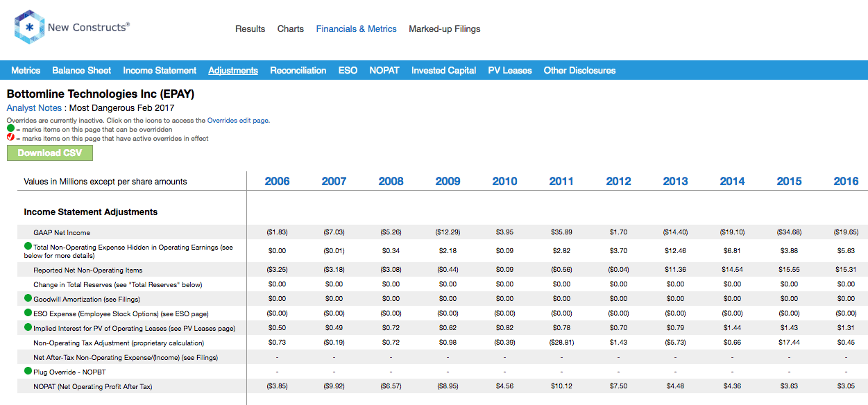The width and height of the screenshot is (868, 405).
Task: Click 2015 reported non-operating items $15.55
Action: pyautogui.click(x=789, y=270)
